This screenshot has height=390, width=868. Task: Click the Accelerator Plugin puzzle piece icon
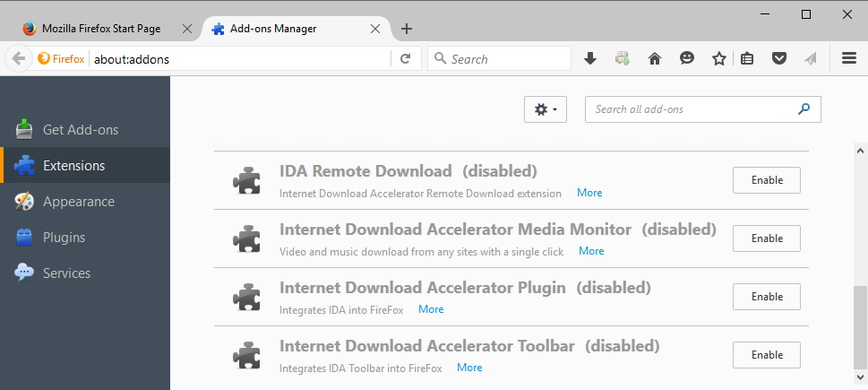click(247, 297)
